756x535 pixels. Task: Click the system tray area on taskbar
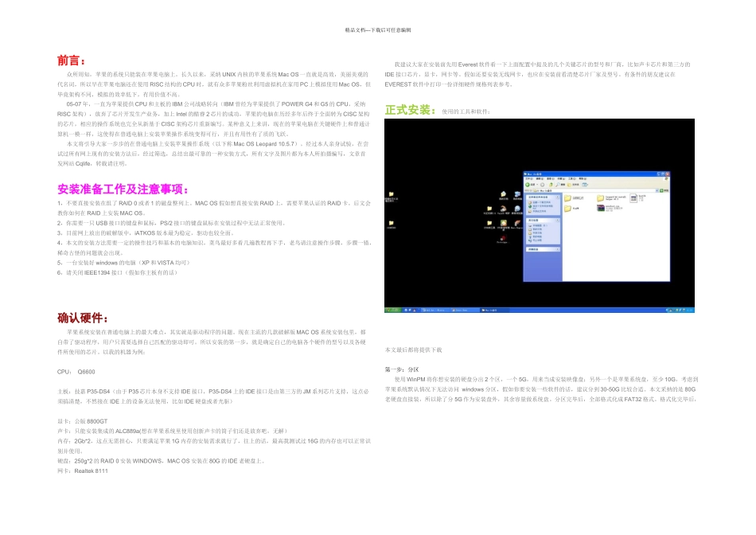680,310
